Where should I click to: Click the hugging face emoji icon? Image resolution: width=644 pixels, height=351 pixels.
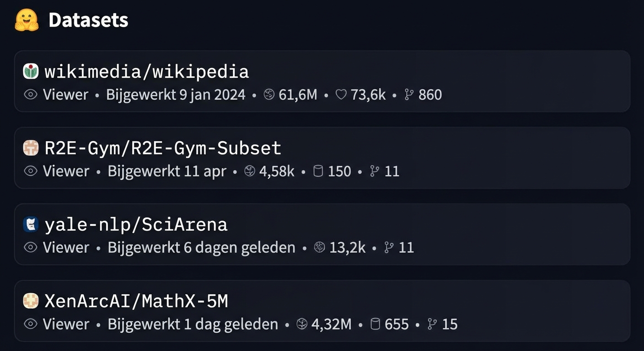[x=26, y=19]
